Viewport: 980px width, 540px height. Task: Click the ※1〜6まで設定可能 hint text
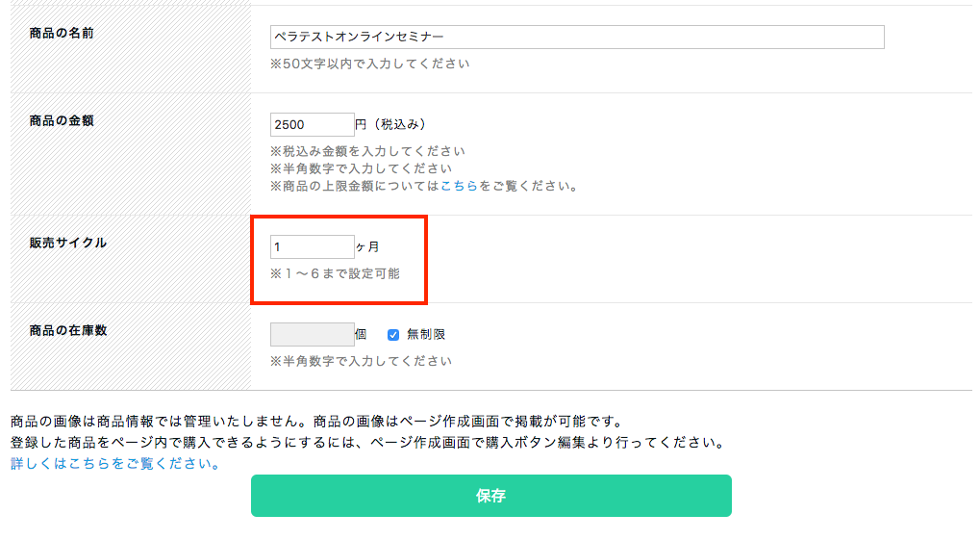point(335,273)
